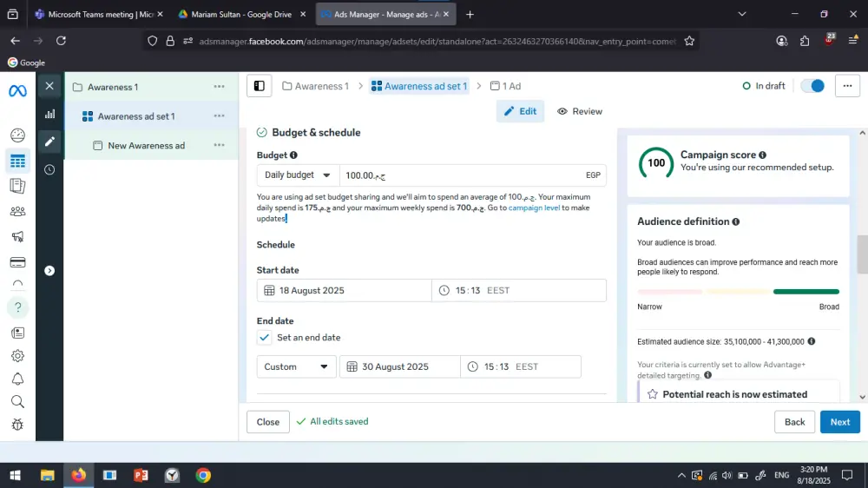
Task: Open Windows Start menu
Action: 16,475
